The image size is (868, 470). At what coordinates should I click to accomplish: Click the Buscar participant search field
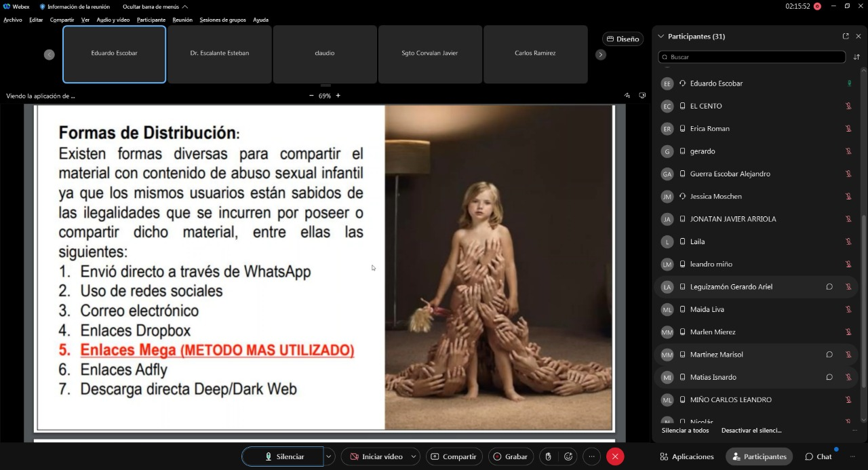751,57
